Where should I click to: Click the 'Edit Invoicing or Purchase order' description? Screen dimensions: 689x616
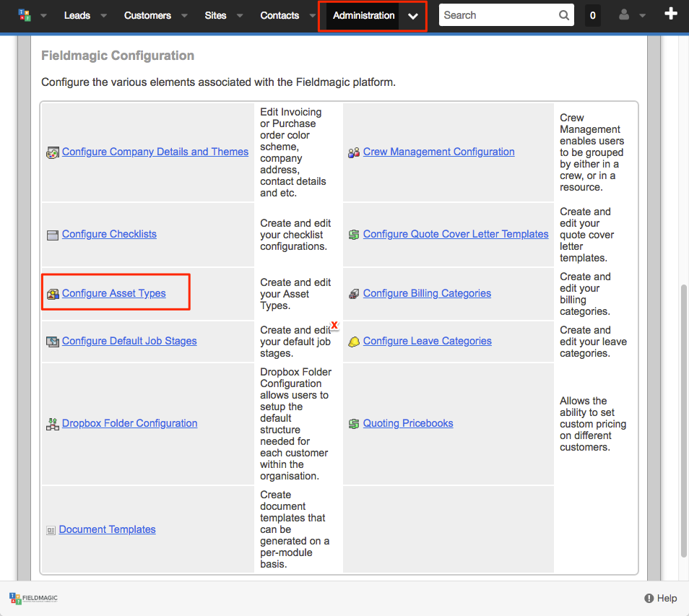point(293,152)
